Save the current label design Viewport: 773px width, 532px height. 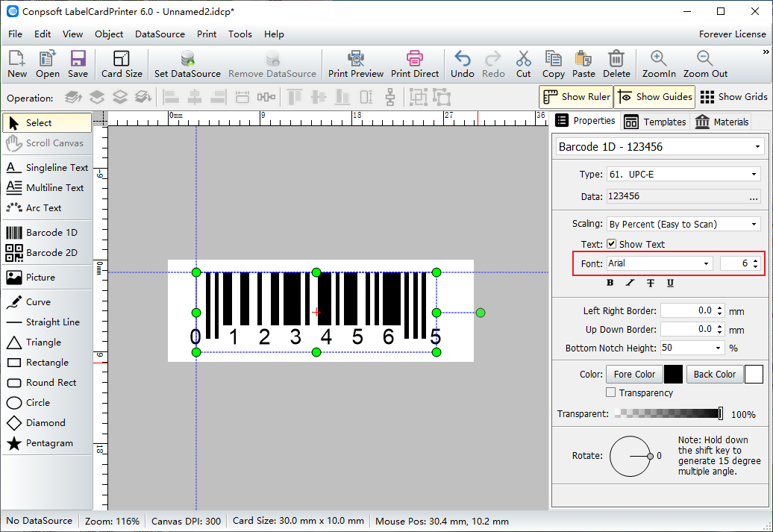[x=78, y=64]
